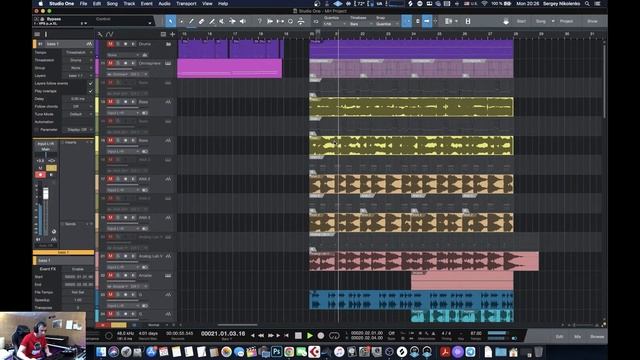640x360 pixels.
Task: Open the Timebase Bars dropdown
Action: (359, 24)
